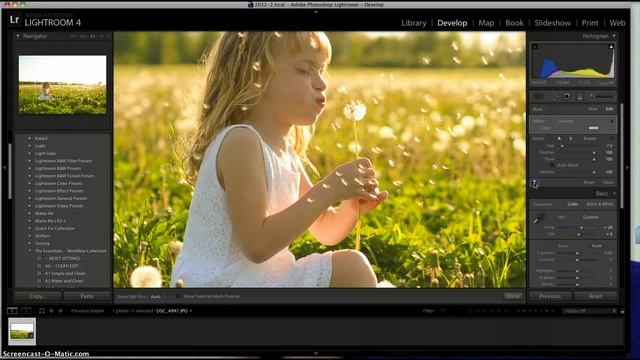Hide the left panel group arrow
Viewport: 640px width, 360px height.
4,167
